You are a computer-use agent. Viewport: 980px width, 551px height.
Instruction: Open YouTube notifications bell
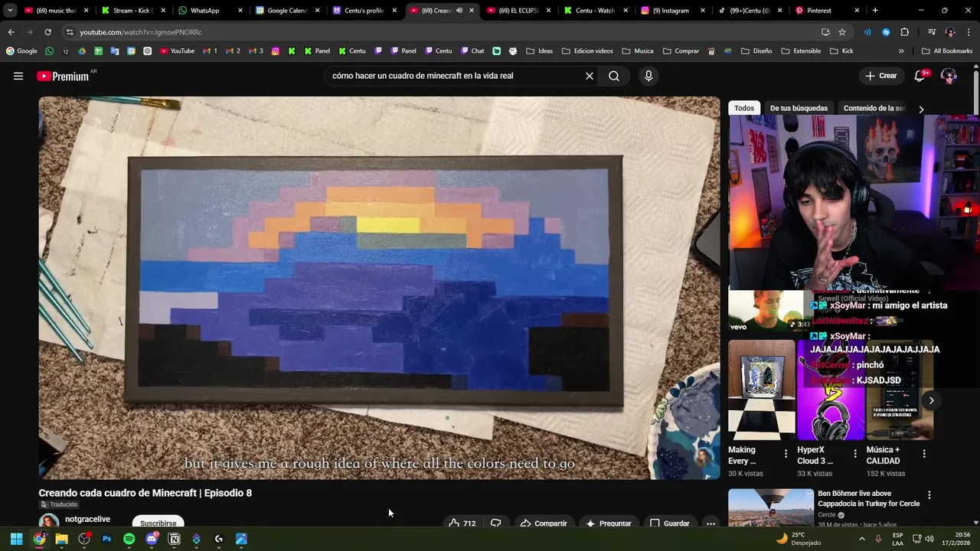(x=921, y=76)
